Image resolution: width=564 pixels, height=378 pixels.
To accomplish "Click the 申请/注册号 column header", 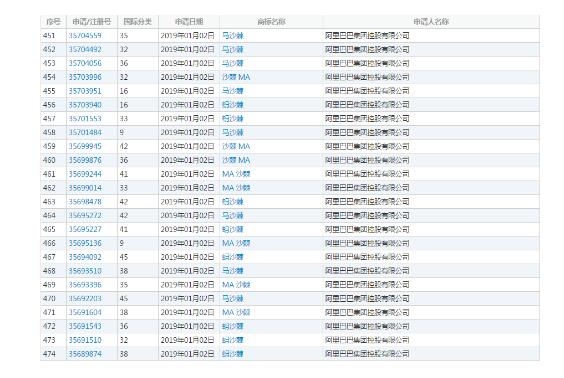I will pyautogui.click(x=92, y=22).
